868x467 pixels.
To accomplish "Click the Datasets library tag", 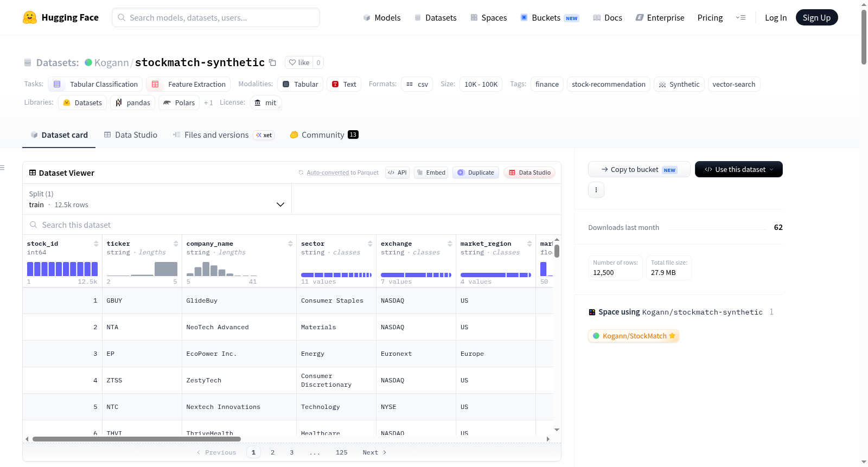I will click(x=82, y=103).
